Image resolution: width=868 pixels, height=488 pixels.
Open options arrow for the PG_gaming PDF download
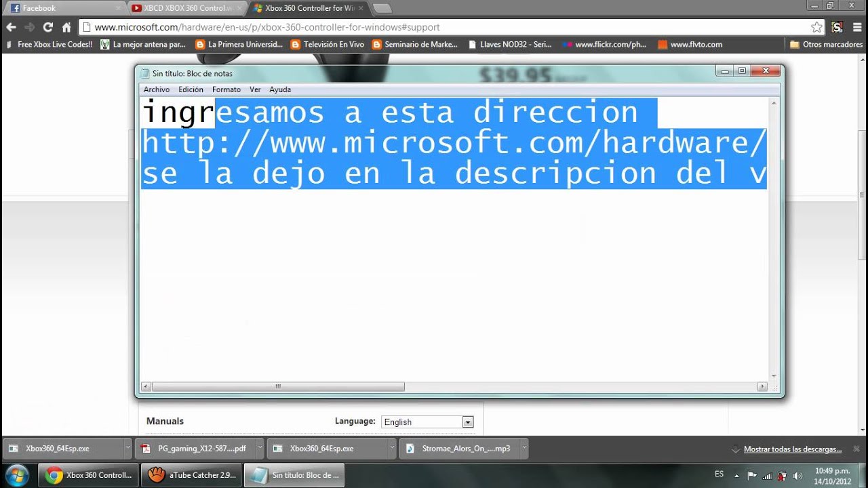(260, 448)
